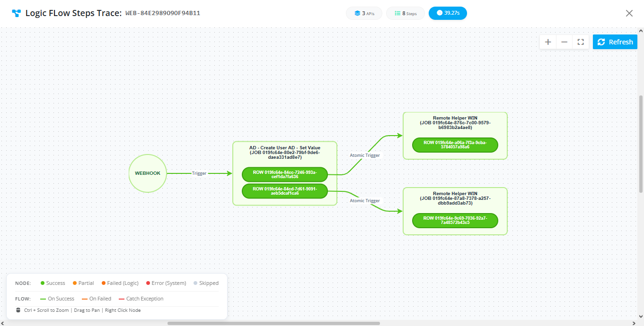Click the upper Atomic Trigger edge label
The height and width of the screenshot is (326, 644).
tap(365, 155)
